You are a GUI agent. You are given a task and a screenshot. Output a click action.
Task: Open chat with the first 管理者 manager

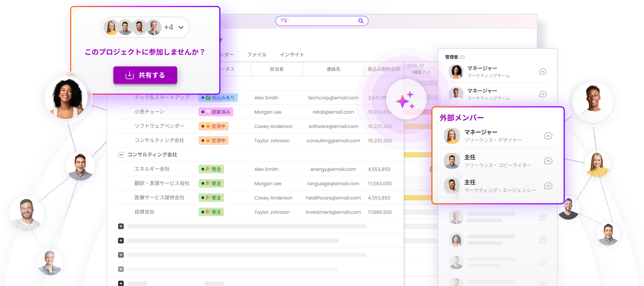tap(543, 72)
